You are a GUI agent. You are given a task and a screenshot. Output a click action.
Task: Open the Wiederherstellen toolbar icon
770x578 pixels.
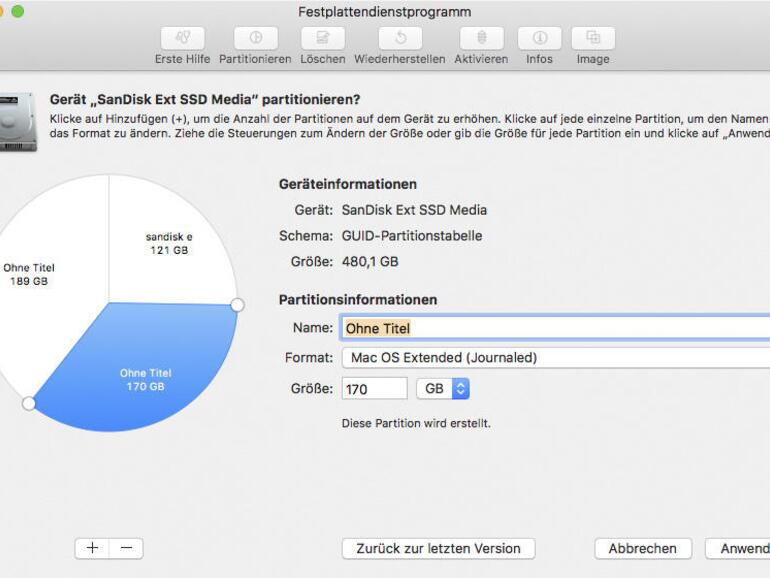tap(399, 38)
